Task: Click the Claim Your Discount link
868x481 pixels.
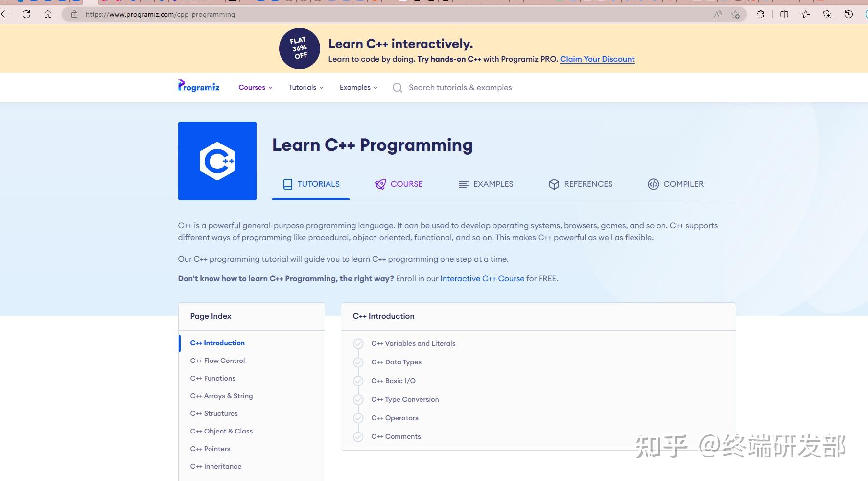Action: pos(597,59)
